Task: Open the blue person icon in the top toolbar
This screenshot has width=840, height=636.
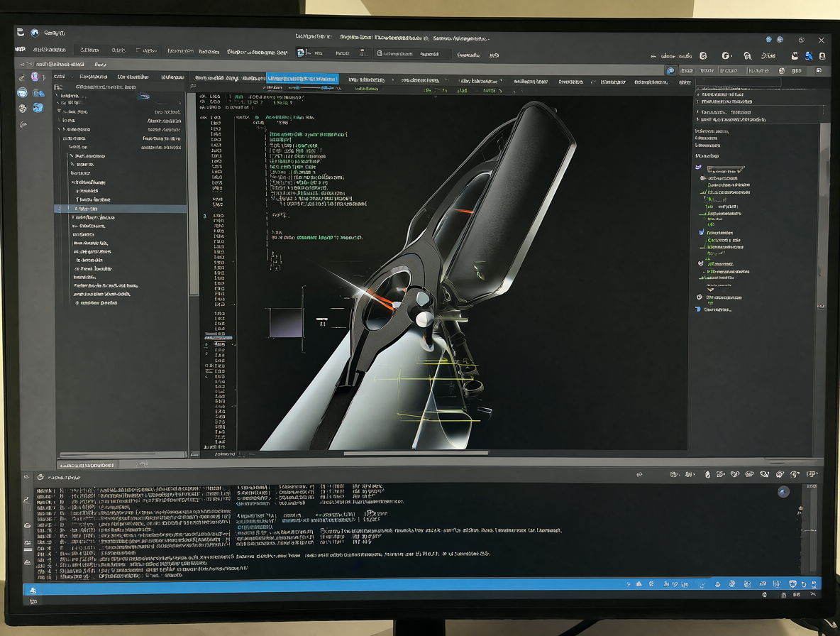Action: point(808,55)
